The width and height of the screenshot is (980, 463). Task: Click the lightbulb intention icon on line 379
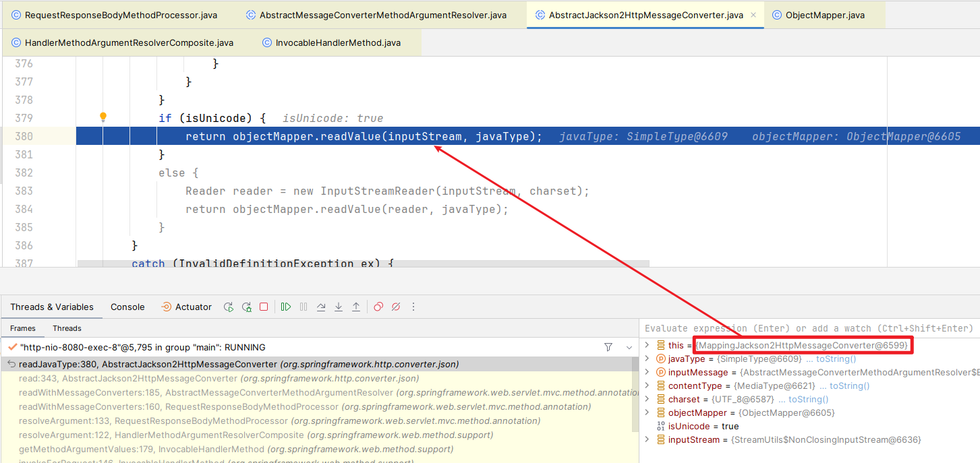(x=103, y=117)
